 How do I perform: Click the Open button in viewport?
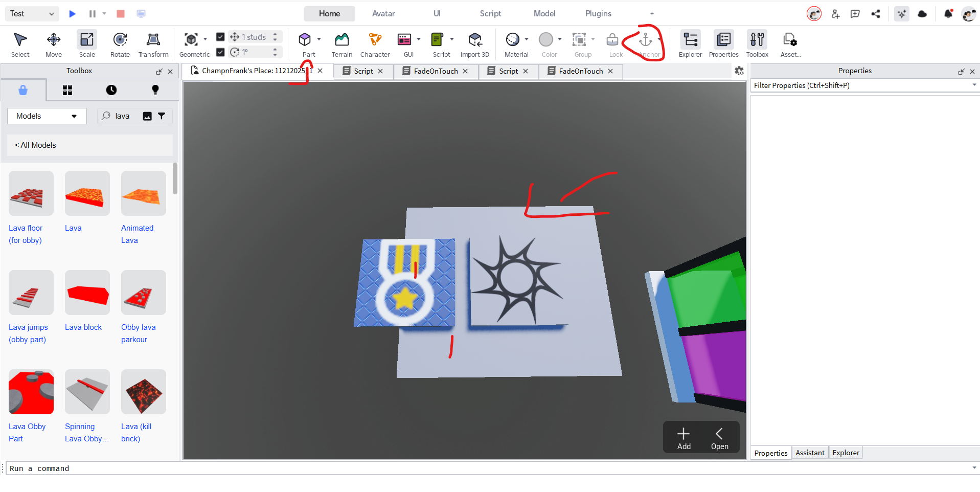pyautogui.click(x=719, y=438)
